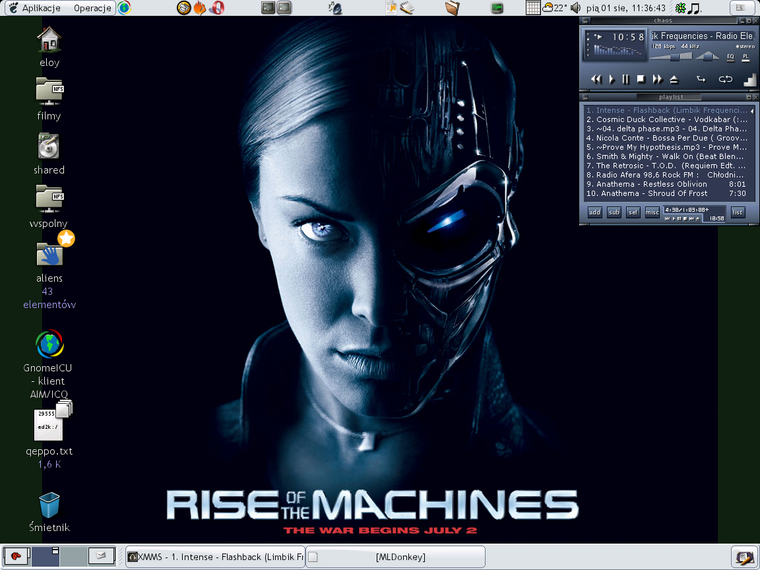Image resolution: width=760 pixels, height=570 pixels.
Task: Click the XMMS volume slider
Action: [x=671, y=56]
